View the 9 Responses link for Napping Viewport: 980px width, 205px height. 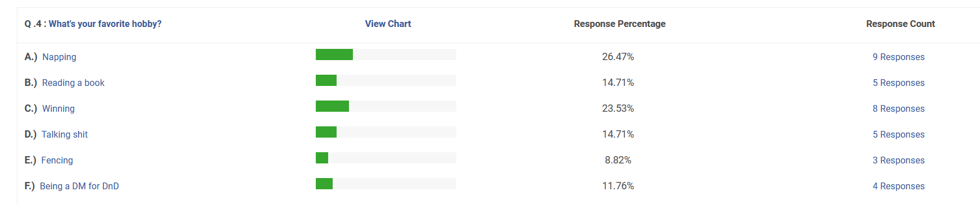coord(899,57)
